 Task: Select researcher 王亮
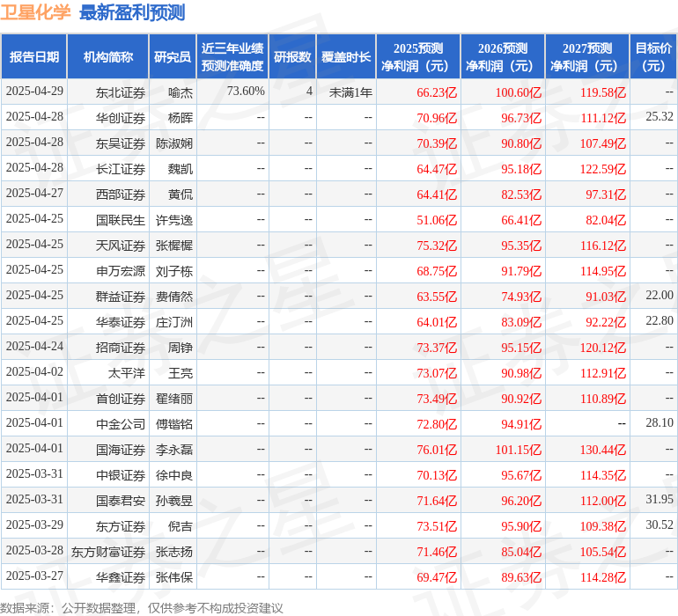[181, 373]
